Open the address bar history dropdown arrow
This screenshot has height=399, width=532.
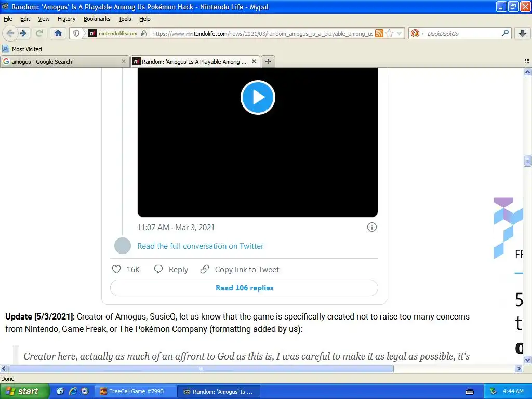point(400,33)
